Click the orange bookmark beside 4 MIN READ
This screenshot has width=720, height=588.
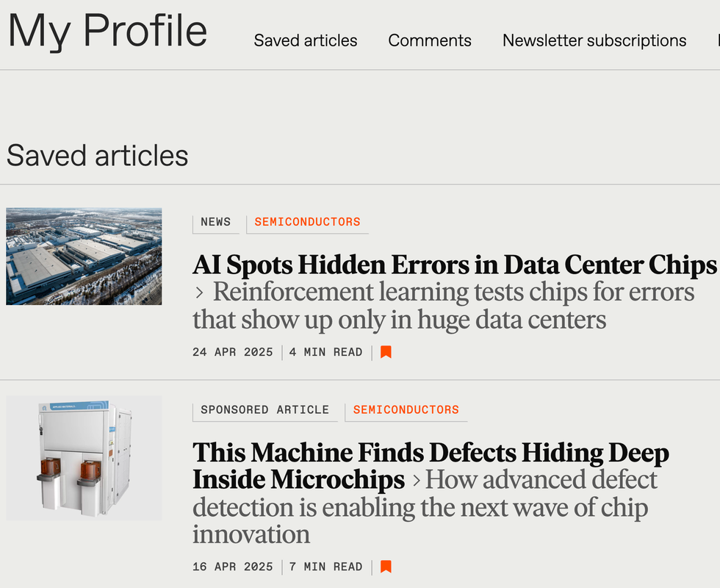pos(386,352)
